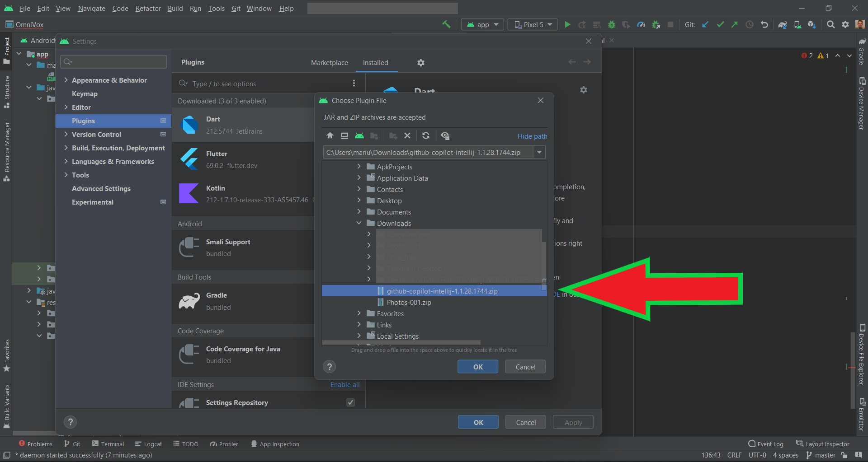Click the Search Everywhere magnifier icon
This screenshot has width=868, height=462.
830,24
